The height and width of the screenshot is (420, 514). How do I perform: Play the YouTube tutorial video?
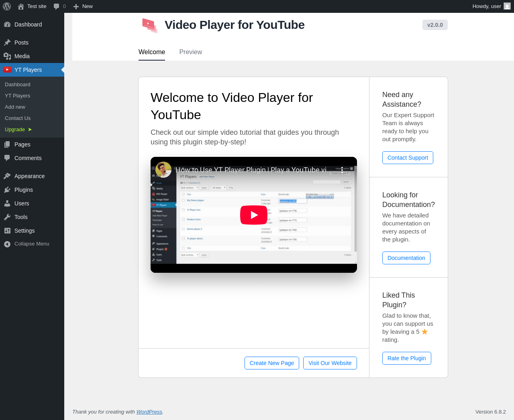[x=254, y=215]
